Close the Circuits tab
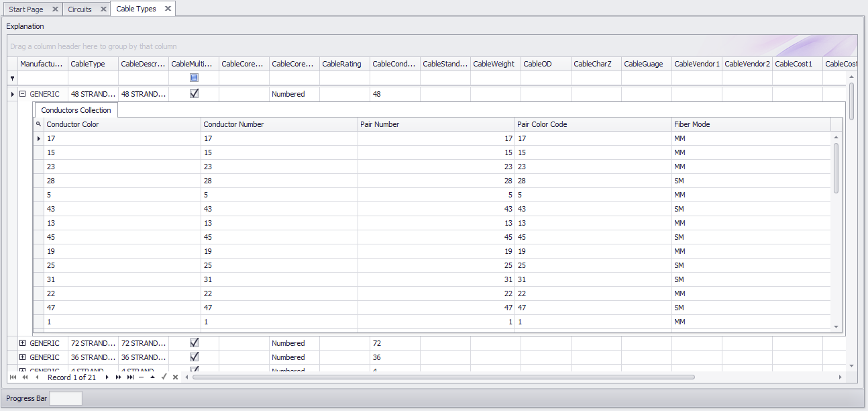The height and width of the screenshot is (411, 868). [103, 9]
